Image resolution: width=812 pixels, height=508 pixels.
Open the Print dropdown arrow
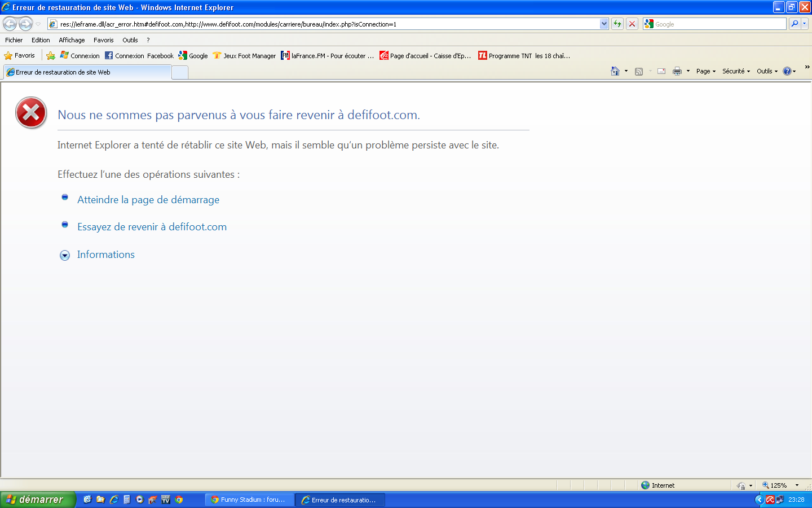pyautogui.click(x=688, y=71)
